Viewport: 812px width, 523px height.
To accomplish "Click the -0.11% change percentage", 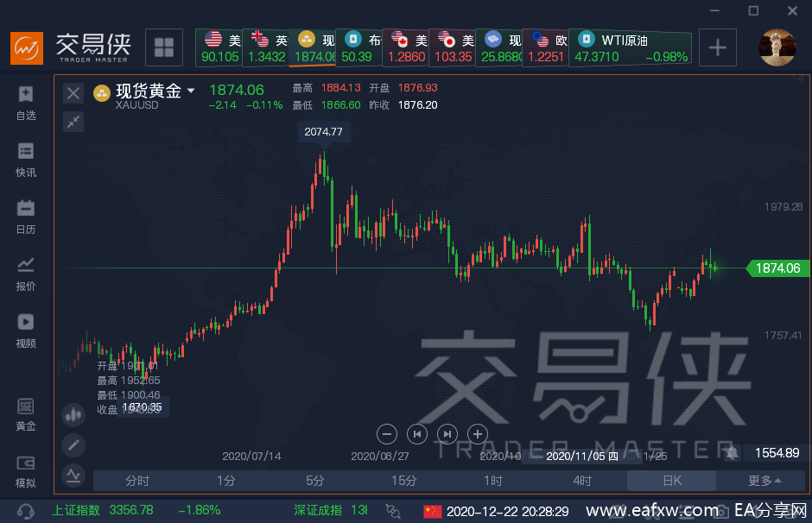I will [x=264, y=105].
